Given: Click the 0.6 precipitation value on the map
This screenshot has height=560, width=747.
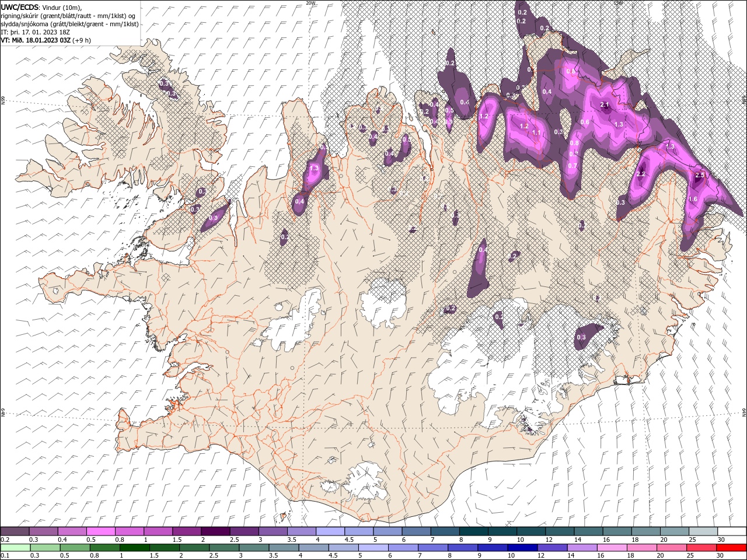Looking at the screenshot, I should [x=585, y=122].
